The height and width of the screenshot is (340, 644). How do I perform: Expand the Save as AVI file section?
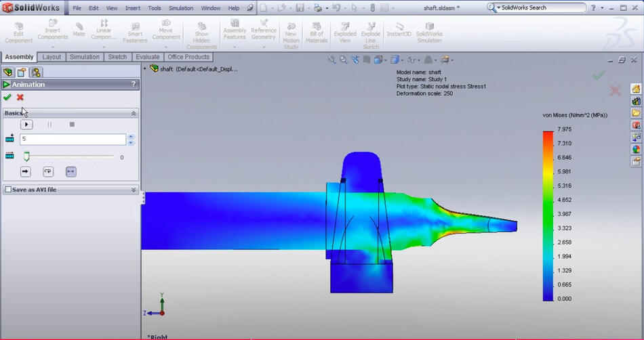(134, 190)
